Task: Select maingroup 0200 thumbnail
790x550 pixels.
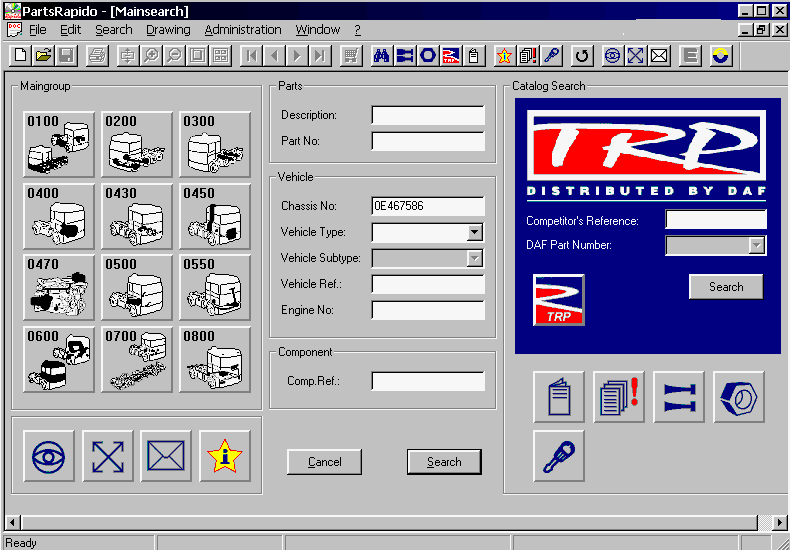Action: [x=137, y=145]
